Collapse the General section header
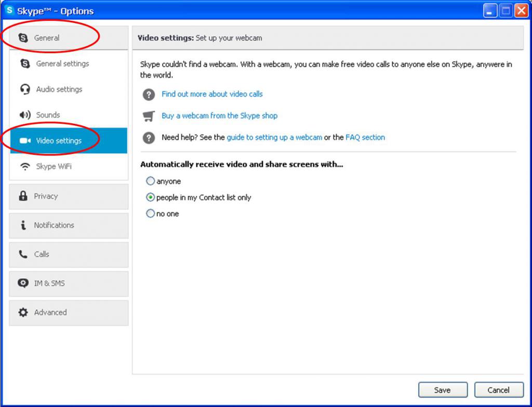This screenshot has height=407, width=532. pos(69,37)
